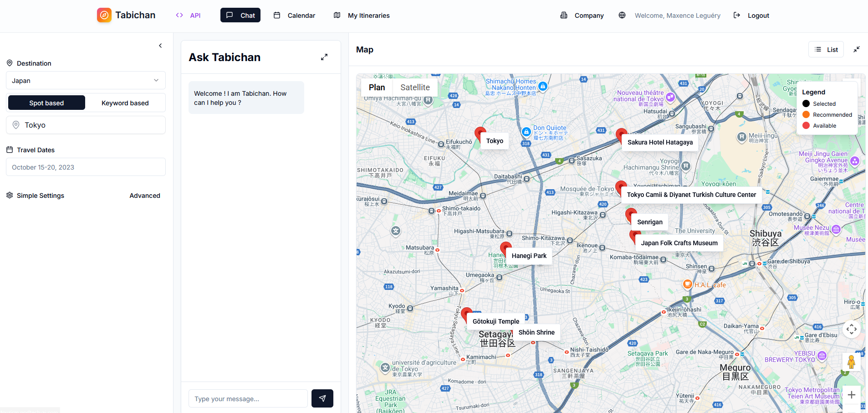The height and width of the screenshot is (413, 868).
Task: Click the Travel Dates input field
Action: (x=85, y=167)
